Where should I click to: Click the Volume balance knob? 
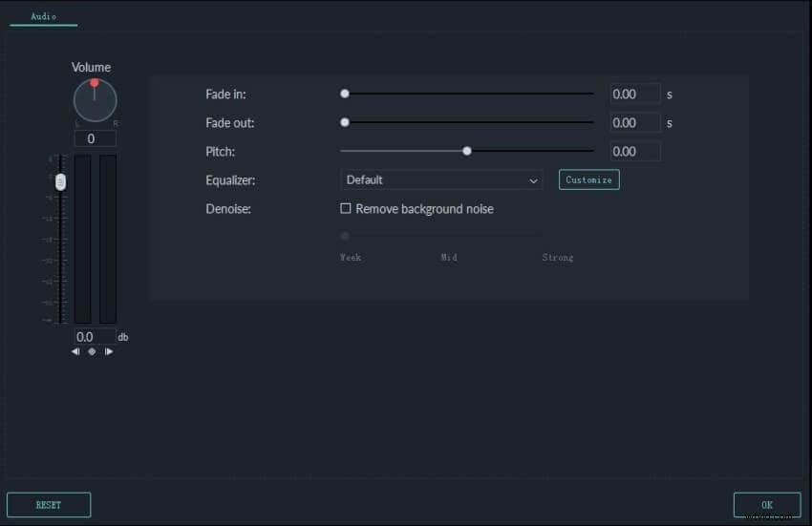click(x=95, y=100)
